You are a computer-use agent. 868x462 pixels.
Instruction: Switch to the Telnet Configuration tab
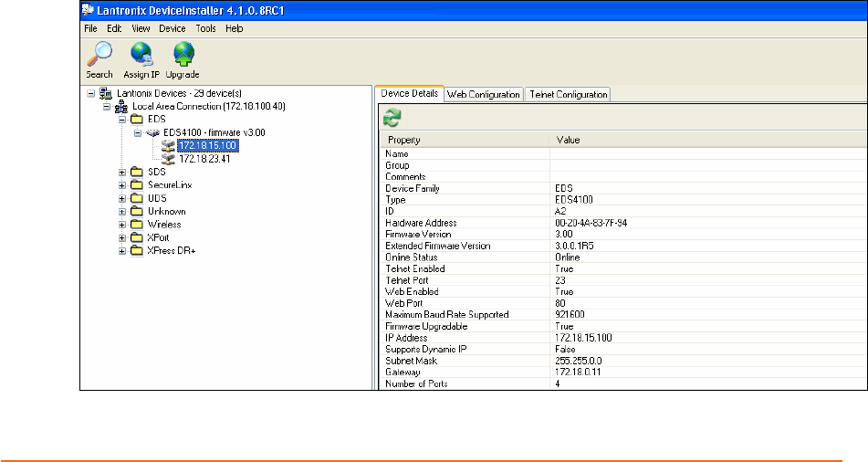pyautogui.click(x=569, y=95)
